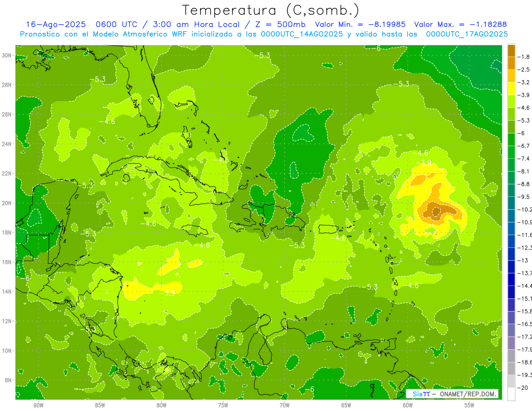Pick the bright yellow colorbar swatch

point(511,89)
